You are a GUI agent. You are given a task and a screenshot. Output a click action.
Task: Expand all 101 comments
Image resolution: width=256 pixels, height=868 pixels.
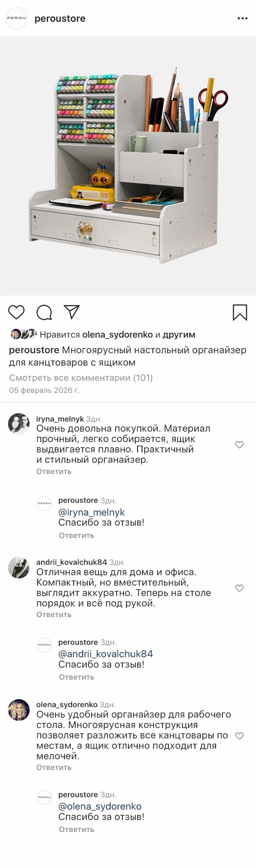point(81,378)
